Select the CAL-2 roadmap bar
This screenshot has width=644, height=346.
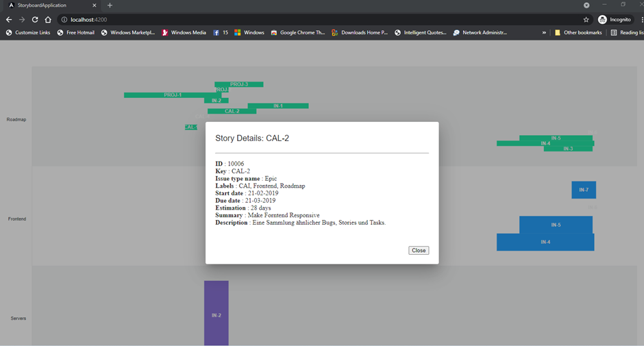[232, 111]
